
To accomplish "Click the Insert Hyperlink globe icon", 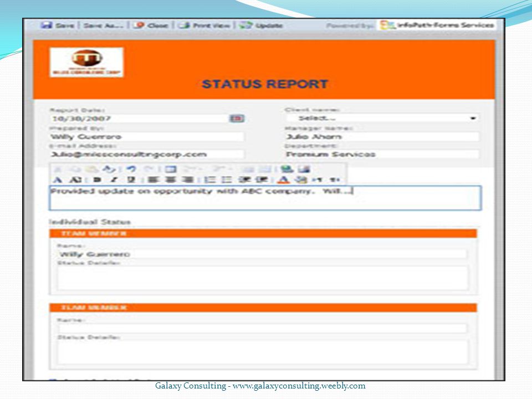I will pos(287,169).
